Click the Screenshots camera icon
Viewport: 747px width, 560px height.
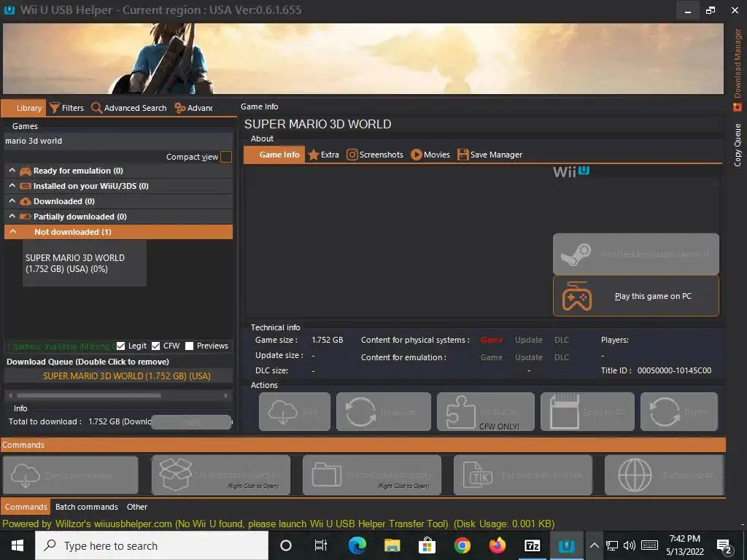(352, 155)
